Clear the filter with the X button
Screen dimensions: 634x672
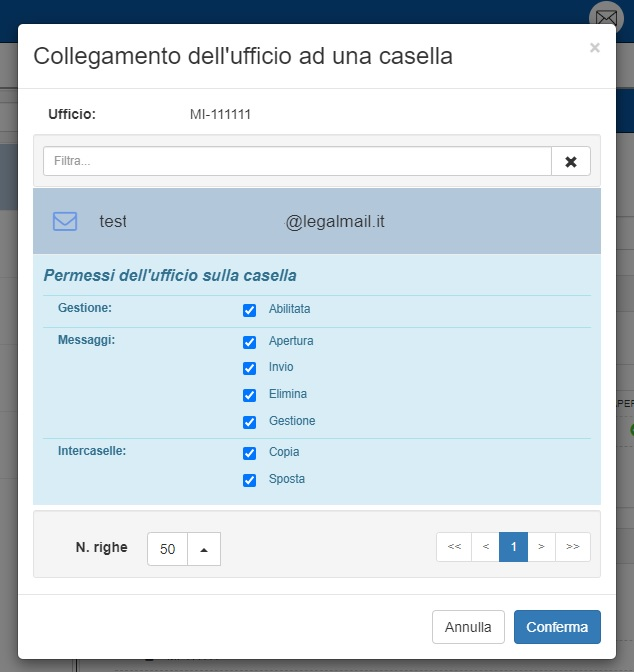[x=571, y=161]
